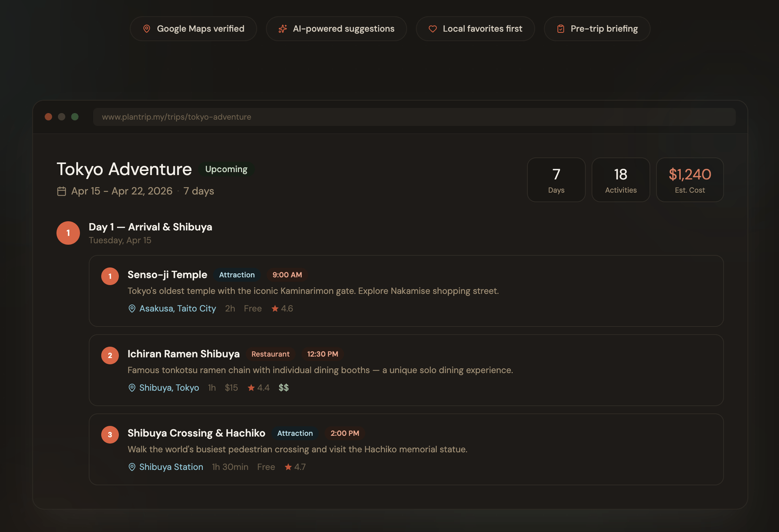
Task: Click the location pin beside Asakusa, Taito City
Action: [x=132, y=308]
